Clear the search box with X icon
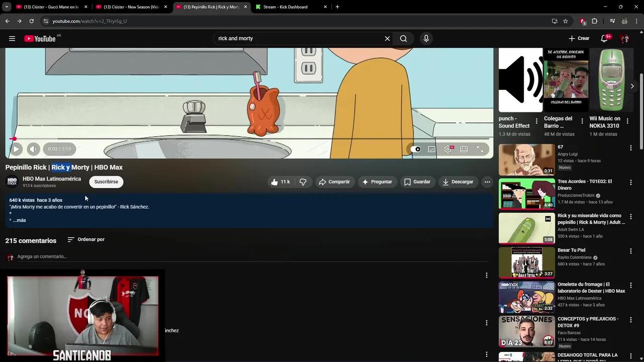The width and height of the screenshot is (644, 362). 387,39
